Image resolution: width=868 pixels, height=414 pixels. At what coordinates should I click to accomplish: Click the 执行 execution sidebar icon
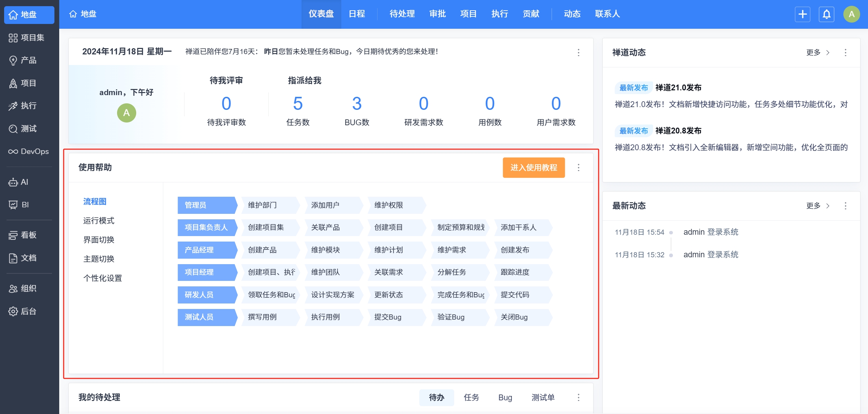click(13, 106)
